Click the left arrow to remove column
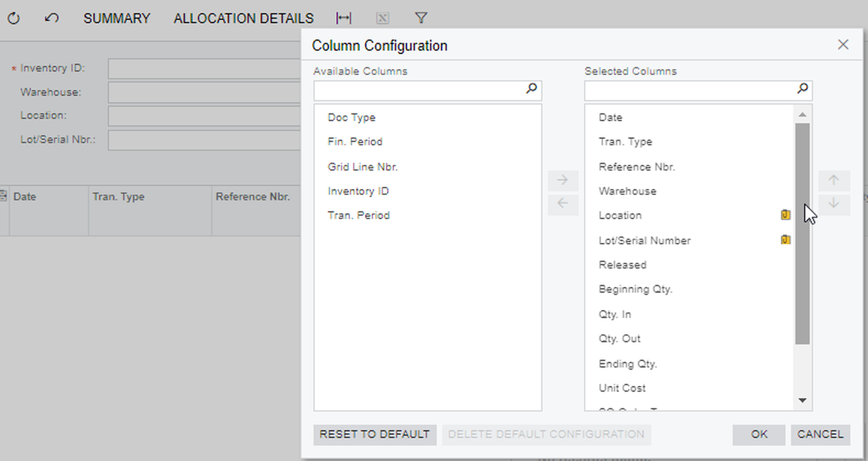Screen dimensions: 868x461 click(x=563, y=204)
